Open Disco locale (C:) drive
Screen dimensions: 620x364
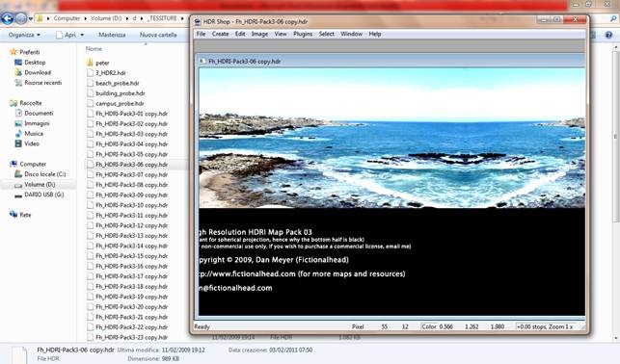click(x=45, y=174)
